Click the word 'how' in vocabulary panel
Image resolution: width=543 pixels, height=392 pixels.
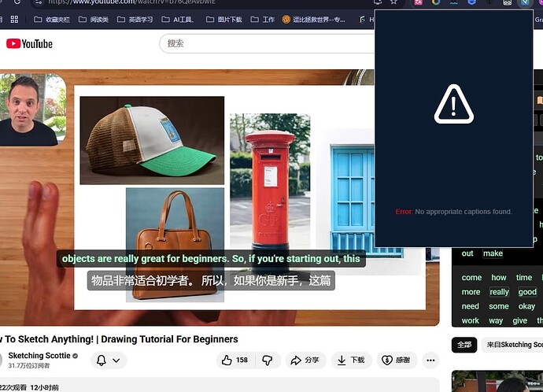click(499, 278)
